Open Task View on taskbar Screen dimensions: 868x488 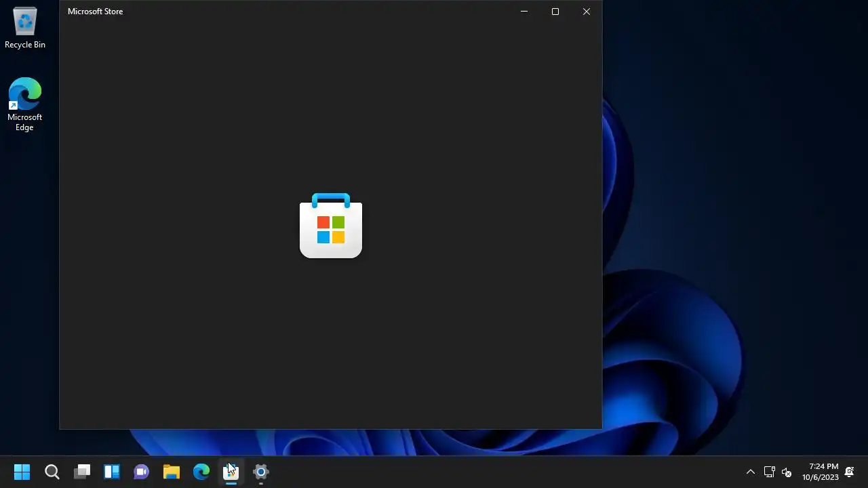[82, 472]
